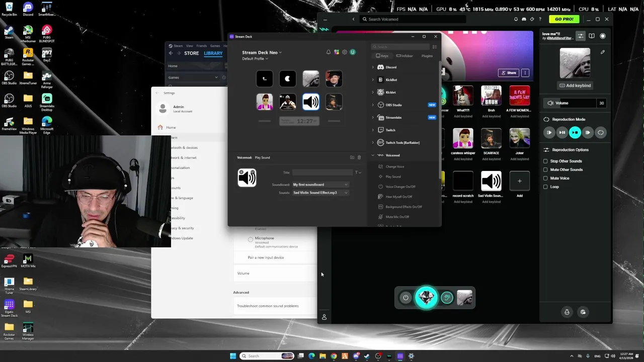Screen dimensions: 644x362
Task: Enable Stop Other Sounds checkbox
Action: pos(545,161)
